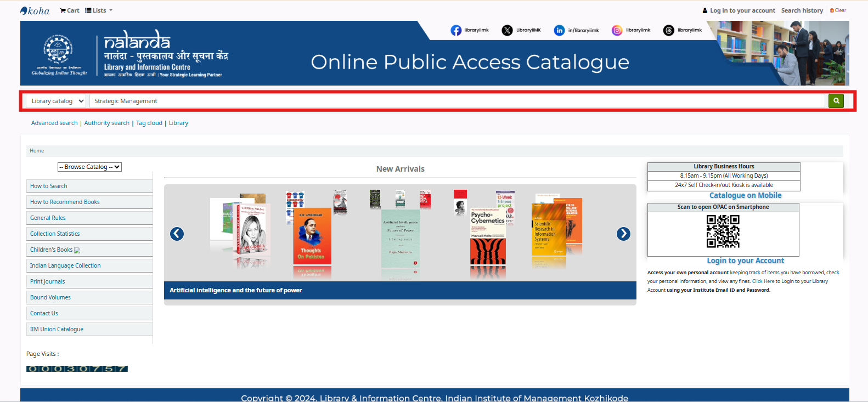The image size is (868, 402).
Task: Open the LibraryIIMK X (Twitter) icon
Action: [507, 30]
